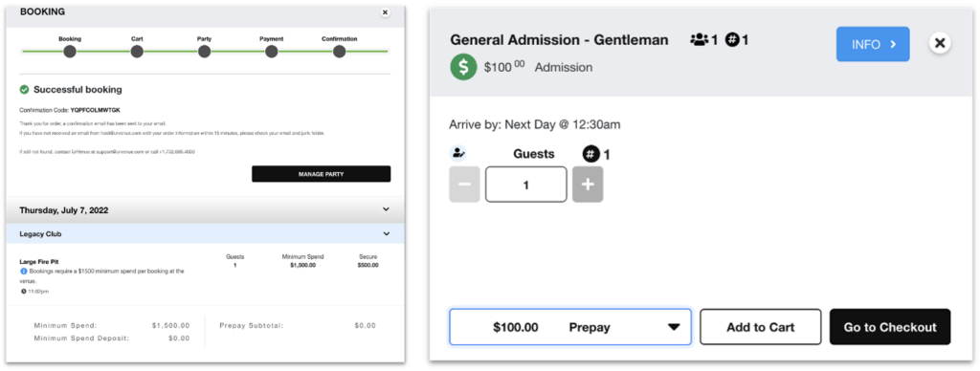Screen dimensions: 980x371
Task: Click the guests group icon in header
Action: coord(699,40)
